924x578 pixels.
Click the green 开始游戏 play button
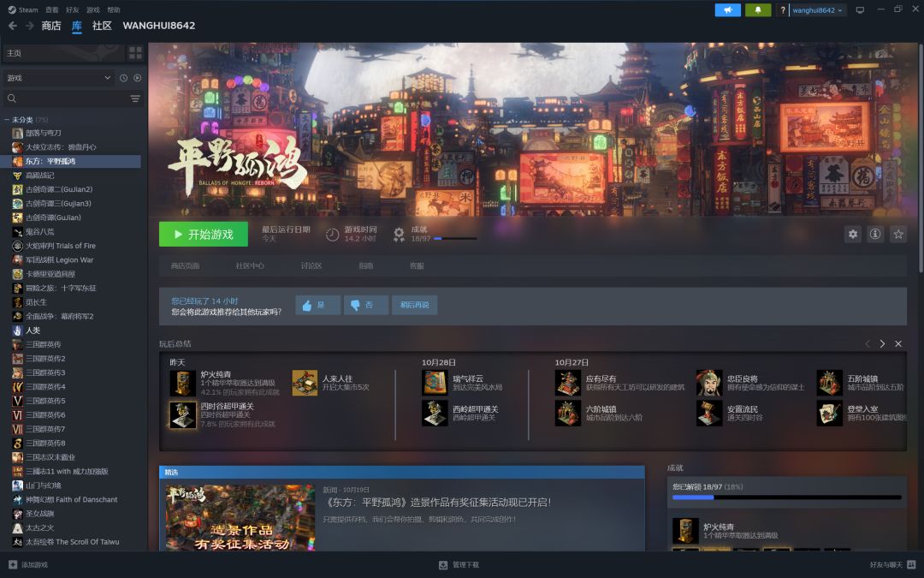[x=204, y=234]
